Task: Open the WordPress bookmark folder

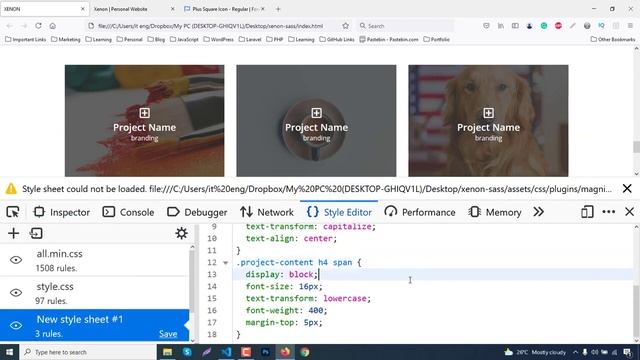Action: point(218,40)
